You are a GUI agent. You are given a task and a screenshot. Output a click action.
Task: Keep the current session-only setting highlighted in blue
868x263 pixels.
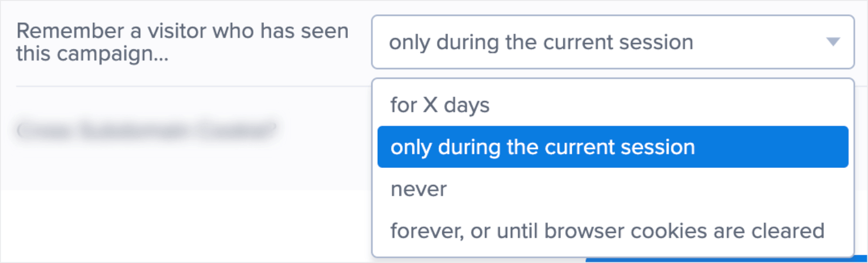coord(613,147)
